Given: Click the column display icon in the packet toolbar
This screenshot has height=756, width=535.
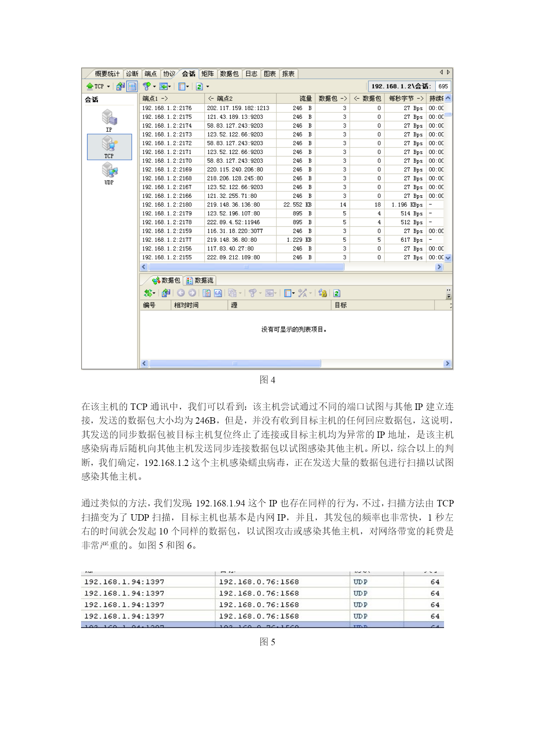Looking at the screenshot, I should 288,293.
